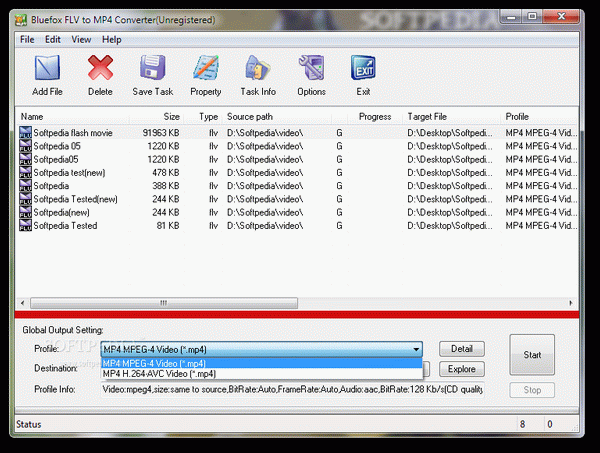The image size is (600, 453).
Task: Open the Help menu
Action: point(112,39)
